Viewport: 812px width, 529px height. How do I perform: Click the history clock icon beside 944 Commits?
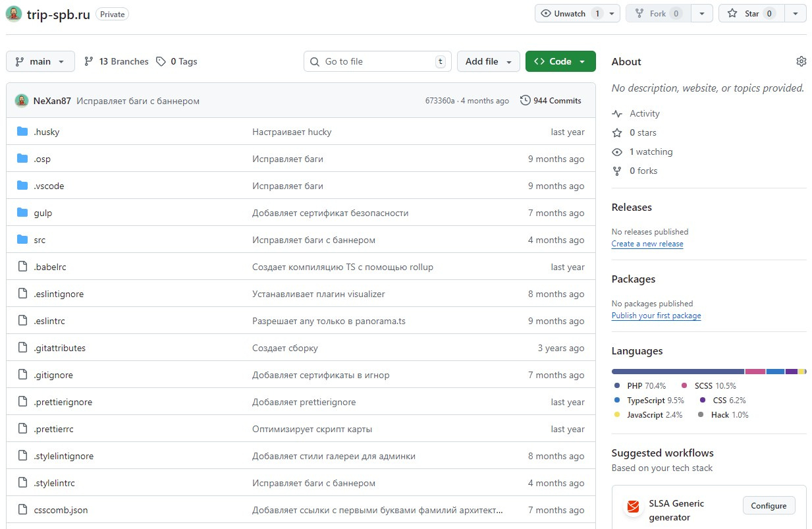point(525,101)
